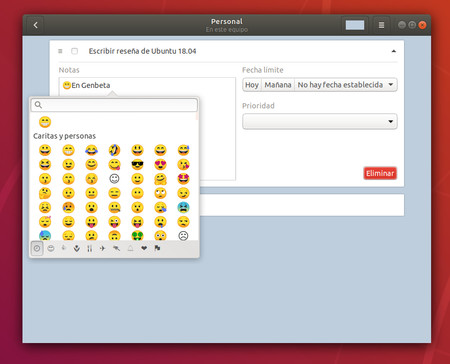
Task: Switch to food and drink emoji category
Action: [x=89, y=248]
